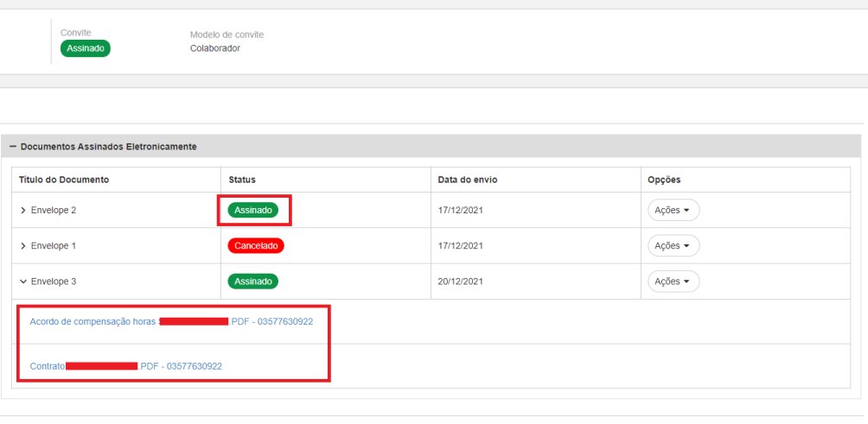Click the Assinado badge under Convite
The image size is (868, 424).
86,49
